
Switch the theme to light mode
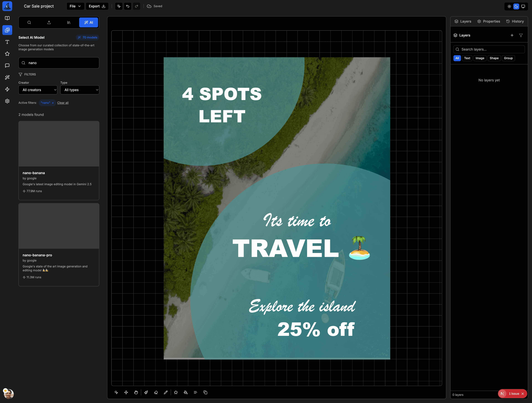[509, 6]
